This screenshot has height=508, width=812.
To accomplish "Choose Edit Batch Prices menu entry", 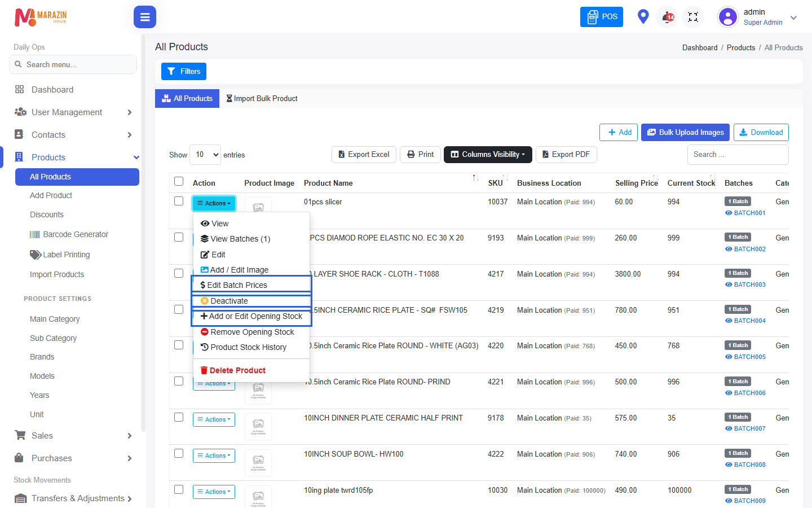I will [251, 285].
